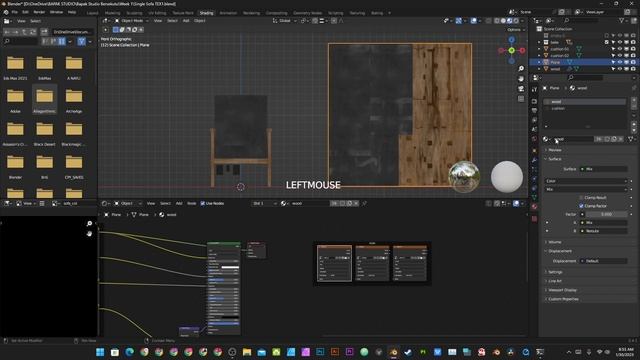Click the wood material name field in node editor
640x360 pixels.
coord(309,203)
